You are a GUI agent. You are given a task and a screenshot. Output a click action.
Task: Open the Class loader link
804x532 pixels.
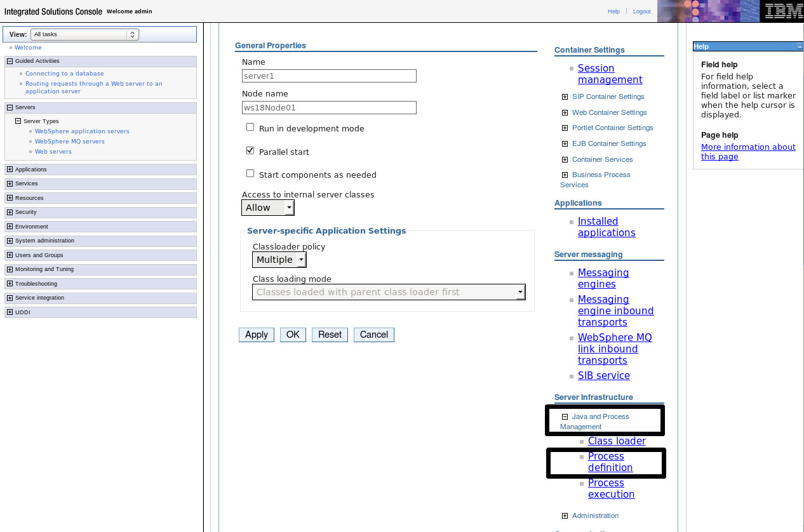click(617, 441)
